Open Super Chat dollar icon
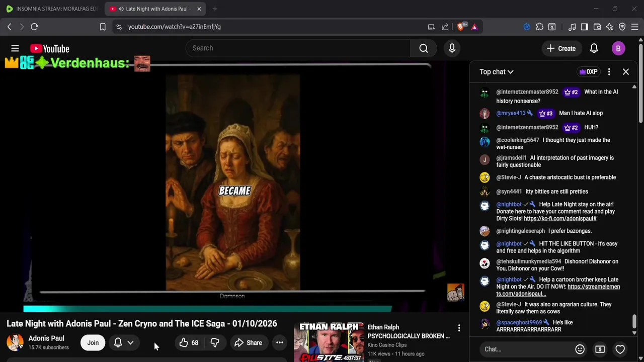The width and height of the screenshot is (644, 362). pos(600,349)
